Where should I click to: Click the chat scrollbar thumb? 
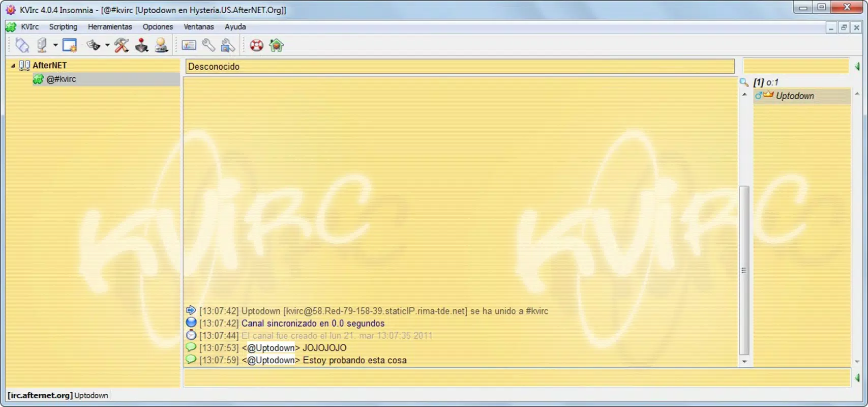click(744, 270)
